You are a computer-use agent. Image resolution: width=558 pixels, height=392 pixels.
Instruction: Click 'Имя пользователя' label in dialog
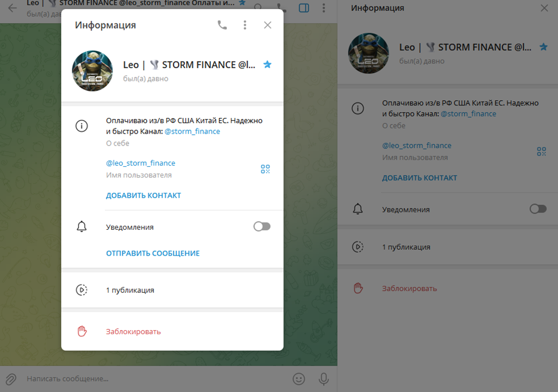[x=139, y=175]
